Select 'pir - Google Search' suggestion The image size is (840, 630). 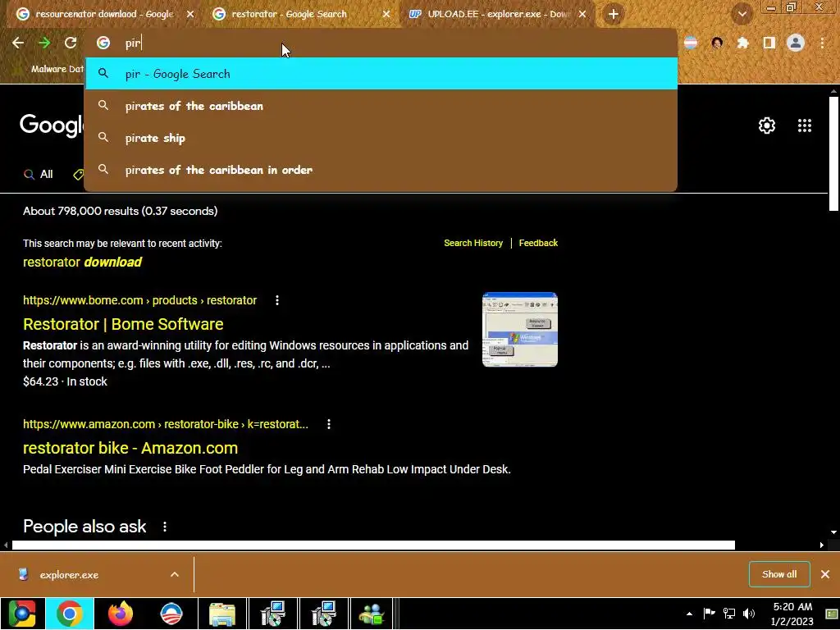381,73
